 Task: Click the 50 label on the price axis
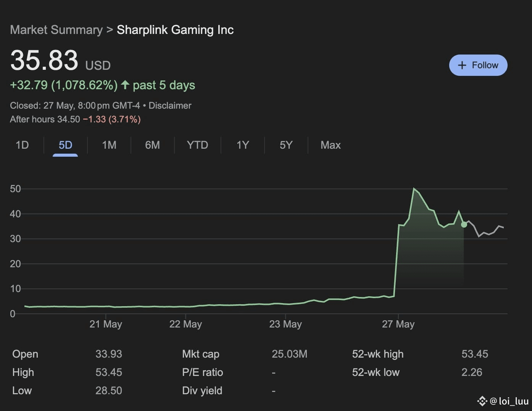point(15,189)
